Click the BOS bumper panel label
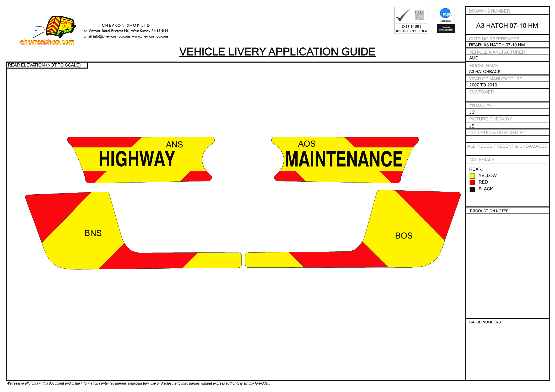 (x=403, y=236)
